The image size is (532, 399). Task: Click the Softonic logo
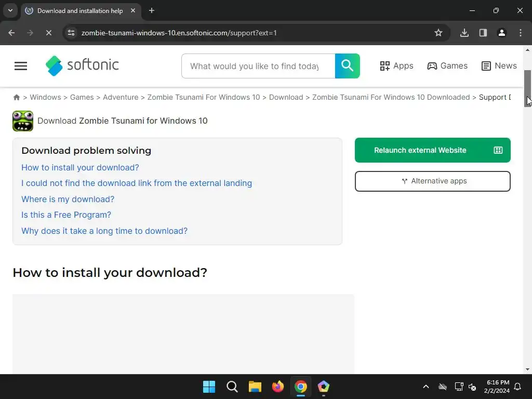[82, 65]
